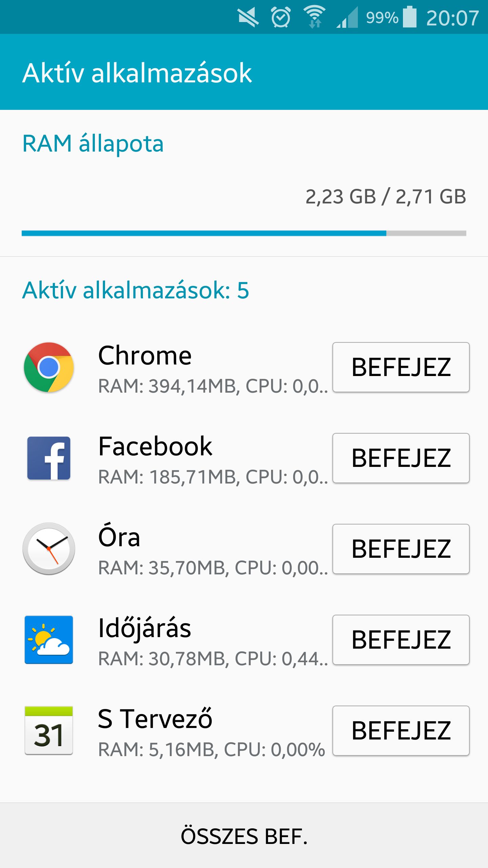This screenshot has height=868, width=488.
Task: Tap ÖSSZES BEF. to end all apps
Action: pyautogui.click(x=244, y=836)
